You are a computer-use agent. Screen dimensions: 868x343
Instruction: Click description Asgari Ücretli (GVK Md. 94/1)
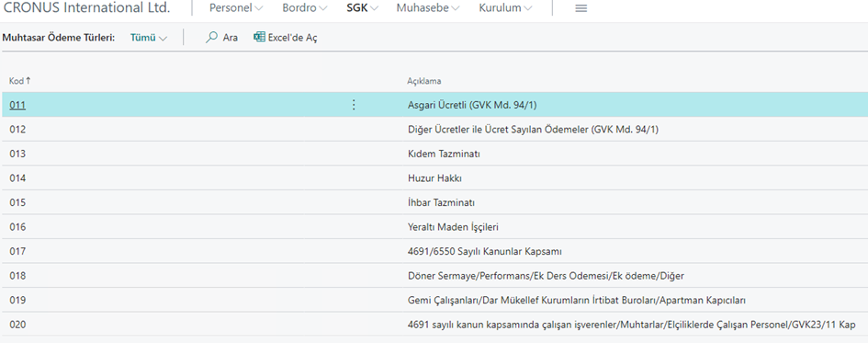coord(472,105)
